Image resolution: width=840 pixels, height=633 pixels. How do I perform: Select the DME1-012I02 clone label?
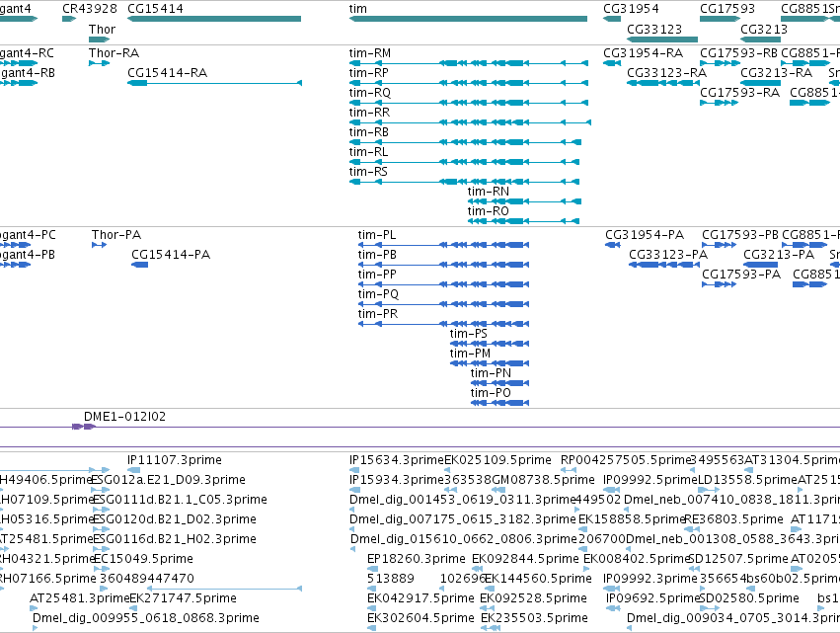pyautogui.click(x=124, y=417)
